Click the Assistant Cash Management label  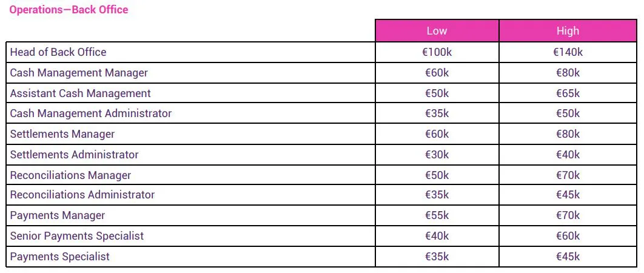[81, 93]
